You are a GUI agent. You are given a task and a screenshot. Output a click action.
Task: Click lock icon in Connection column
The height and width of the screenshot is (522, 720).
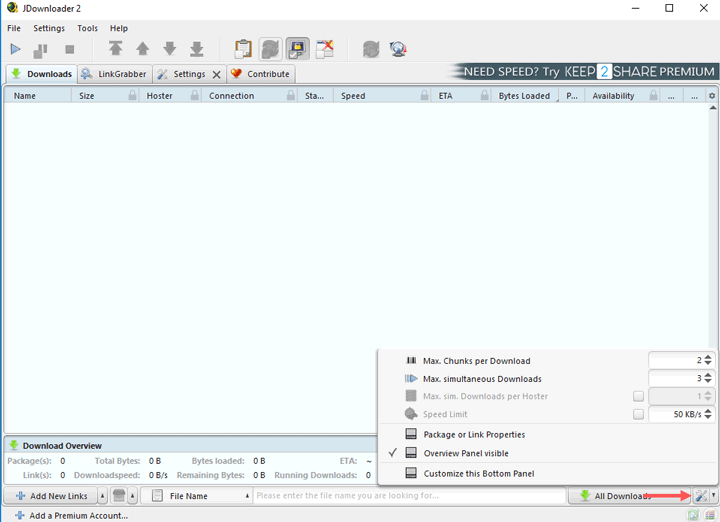(291, 95)
